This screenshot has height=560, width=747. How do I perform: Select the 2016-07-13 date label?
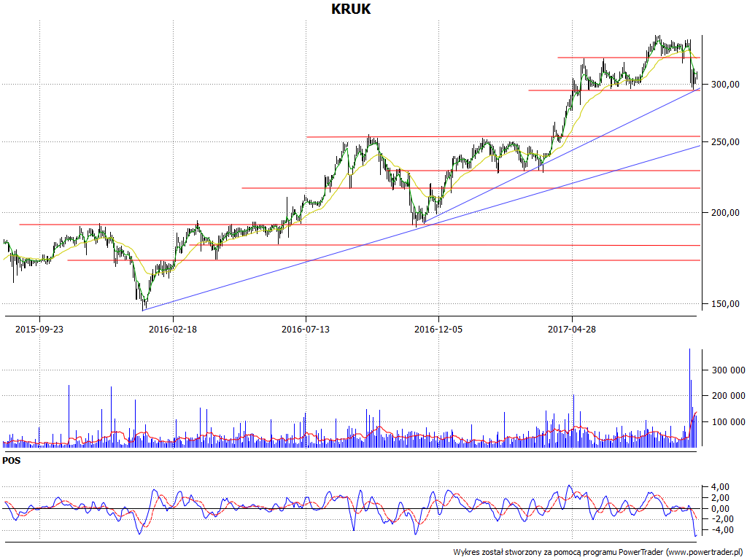pos(306,329)
